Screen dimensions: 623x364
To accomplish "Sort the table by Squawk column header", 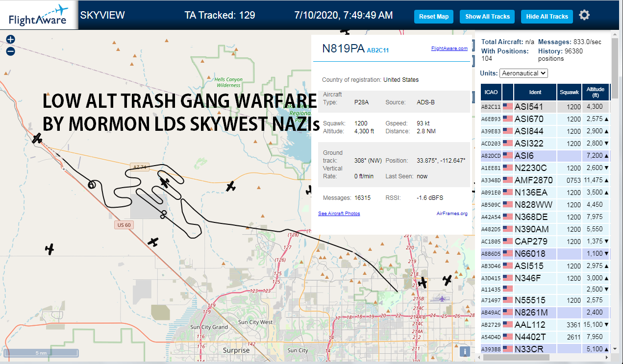I will click(x=570, y=92).
